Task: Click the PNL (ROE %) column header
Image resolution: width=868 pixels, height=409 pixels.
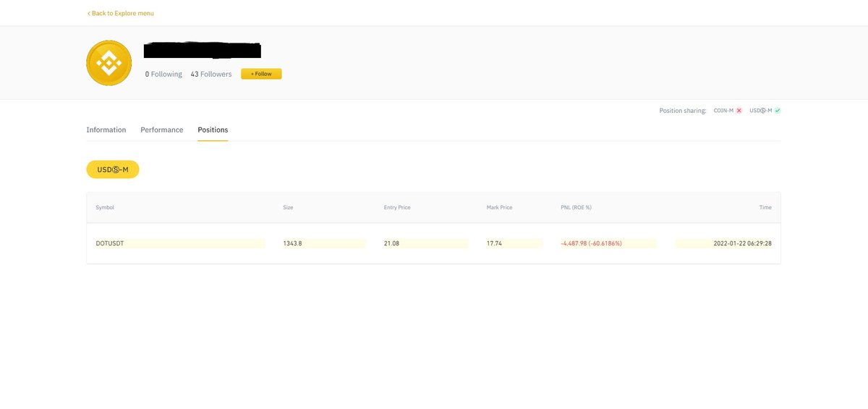Action: pos(576,208)
